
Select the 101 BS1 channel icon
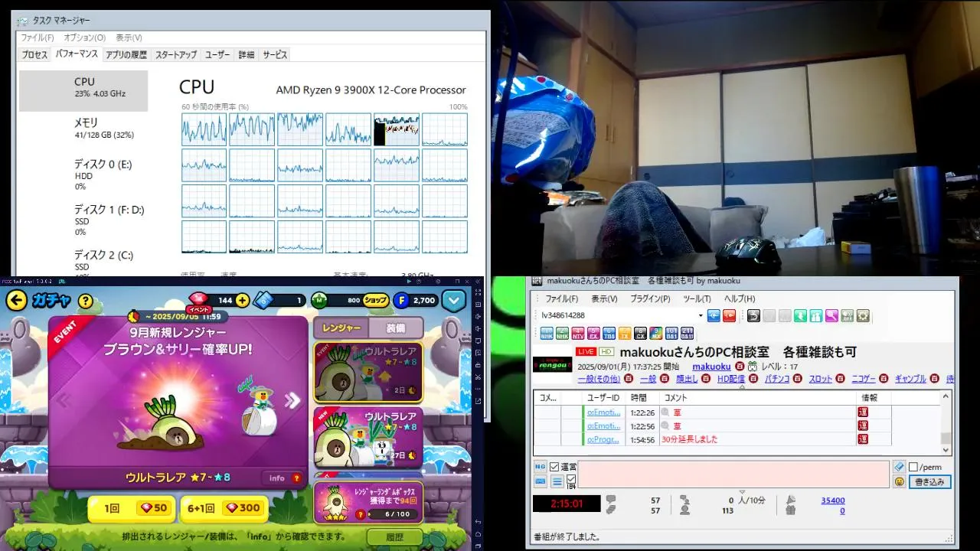(671, 334)
